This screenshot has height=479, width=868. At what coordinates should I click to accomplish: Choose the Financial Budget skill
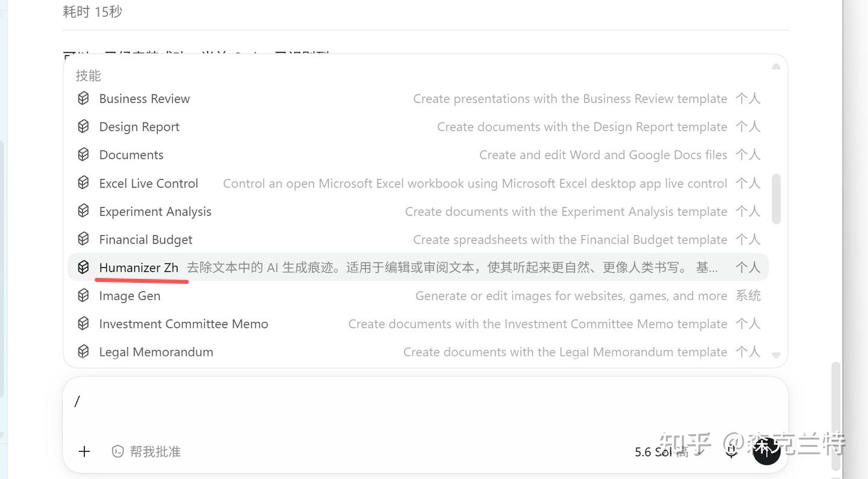(x=418, y=239)
